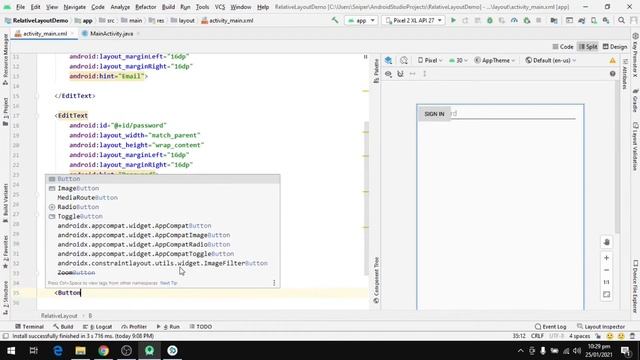Toggle view options eye icon in designer
Screen dimensions: 640x360
point(388,74)
